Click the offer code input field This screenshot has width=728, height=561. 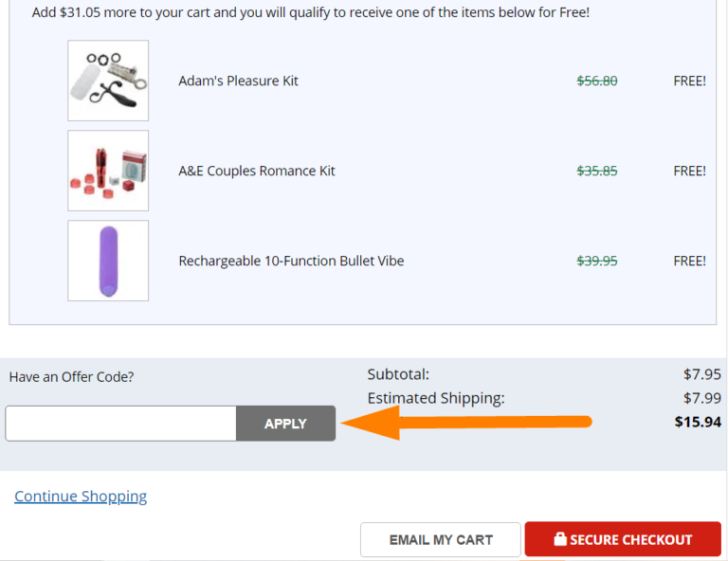120,424
